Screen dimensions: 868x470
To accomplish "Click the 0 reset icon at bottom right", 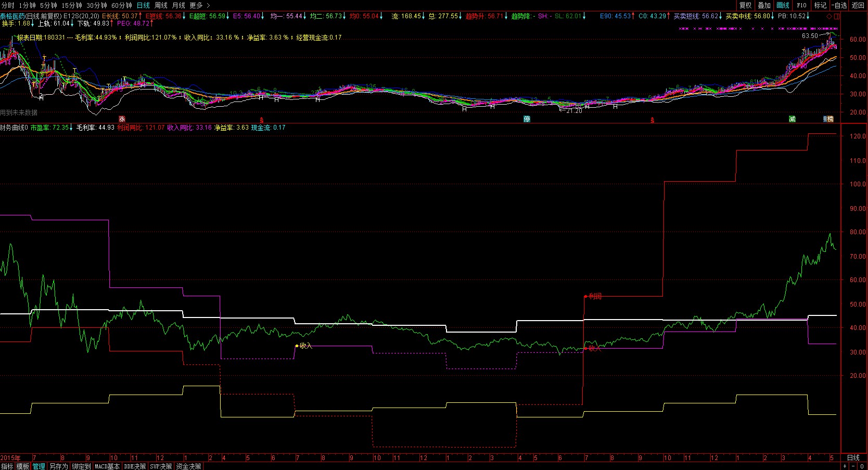I will [862, 466].
